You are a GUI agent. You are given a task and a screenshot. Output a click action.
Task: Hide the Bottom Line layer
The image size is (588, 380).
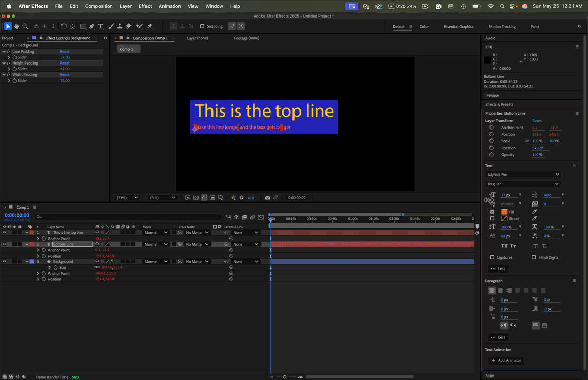[4, 244]
